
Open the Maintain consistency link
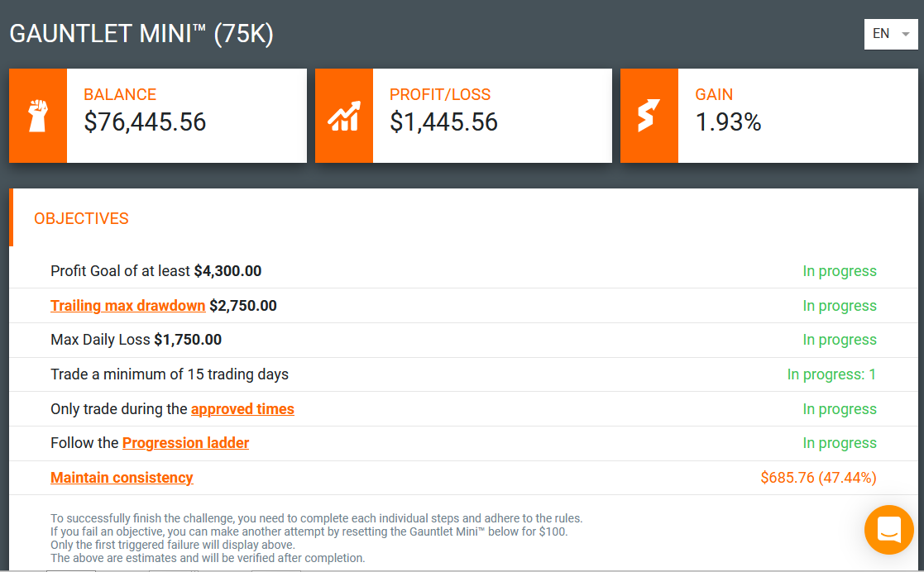[122, 478]
